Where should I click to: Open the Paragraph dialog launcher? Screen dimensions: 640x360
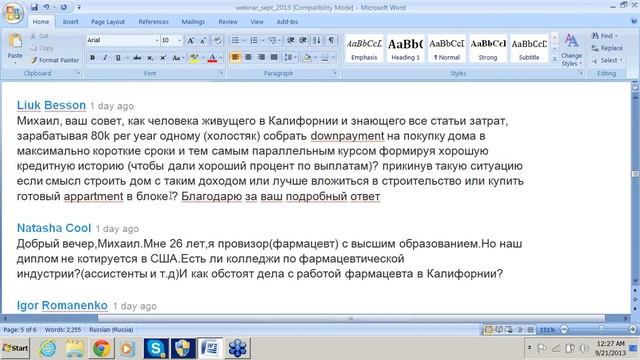tap(335, 73)
